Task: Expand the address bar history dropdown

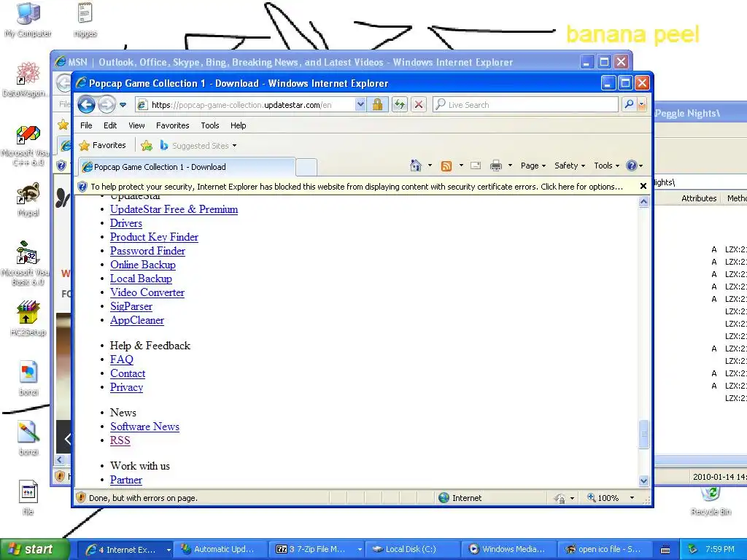Action: (360, 105)
